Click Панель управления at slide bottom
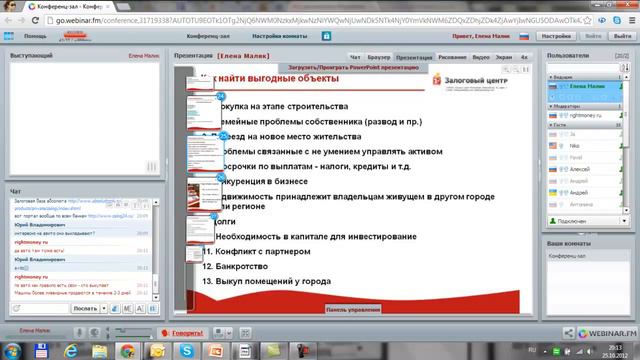This screenshot has width=640, height=360. point(353,309)
